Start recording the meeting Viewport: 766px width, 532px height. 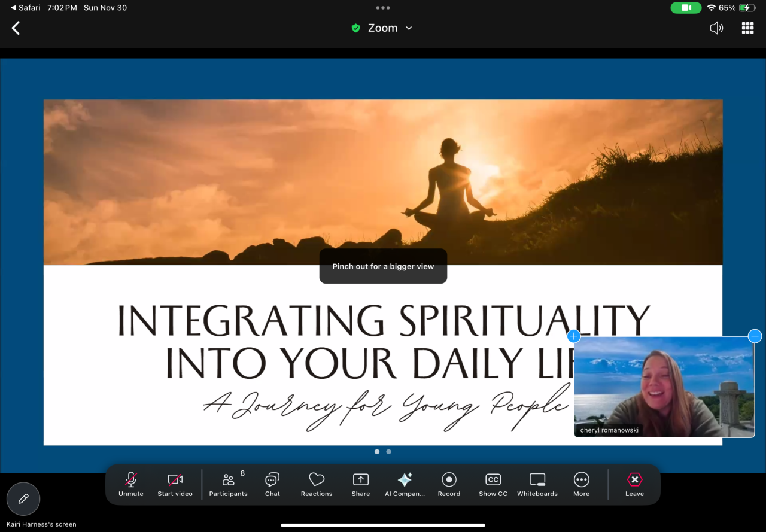pos(449,484)
